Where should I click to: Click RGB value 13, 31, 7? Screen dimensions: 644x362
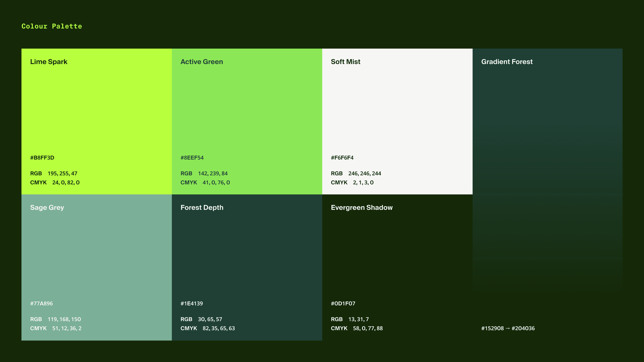(358, 319)
